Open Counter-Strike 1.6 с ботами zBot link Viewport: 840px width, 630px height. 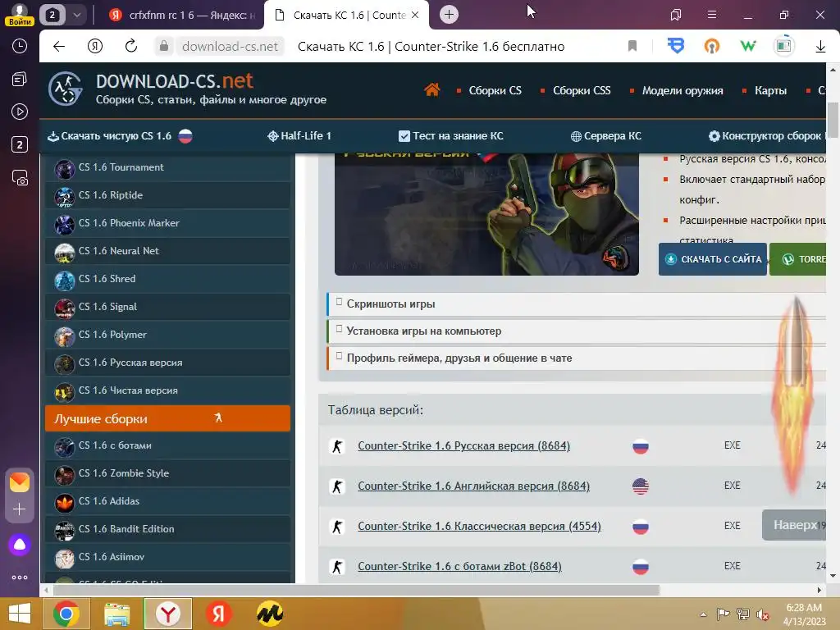[x=459, y=566]
